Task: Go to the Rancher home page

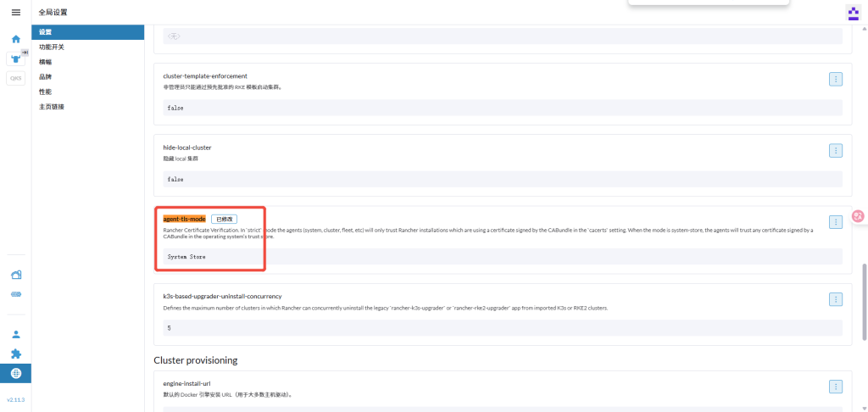Action: [15, 39]
